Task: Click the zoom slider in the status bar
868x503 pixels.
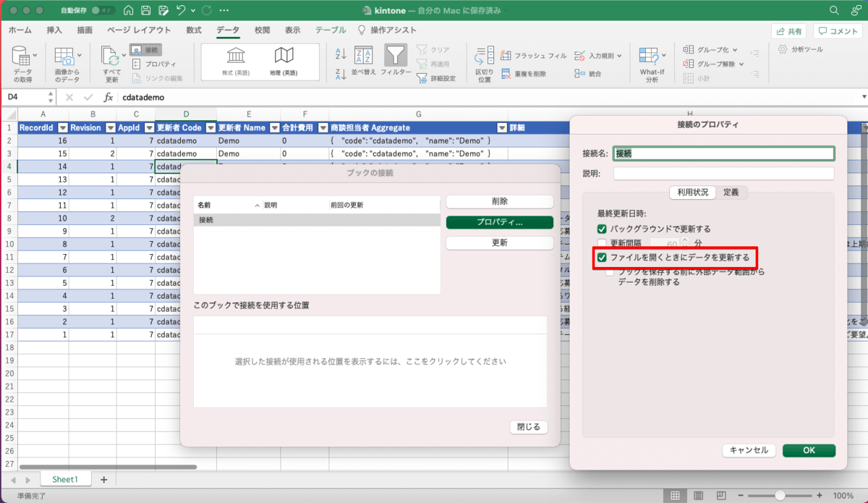Action: pos(779,496)
